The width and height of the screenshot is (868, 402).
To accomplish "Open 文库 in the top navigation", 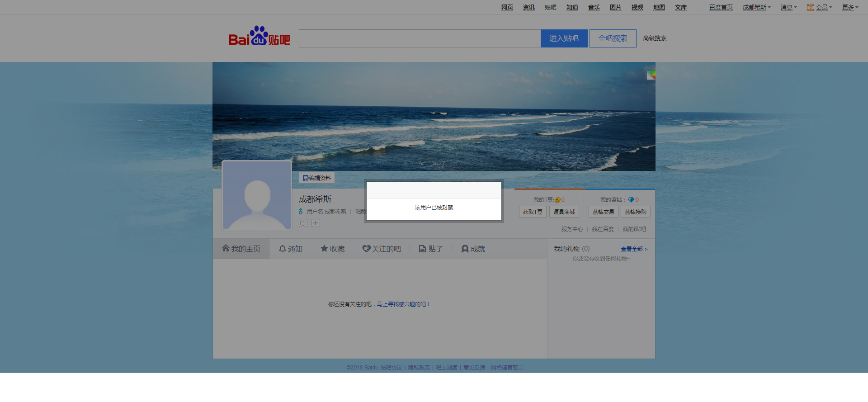I will pyautogui.click(x=680, y=7).
